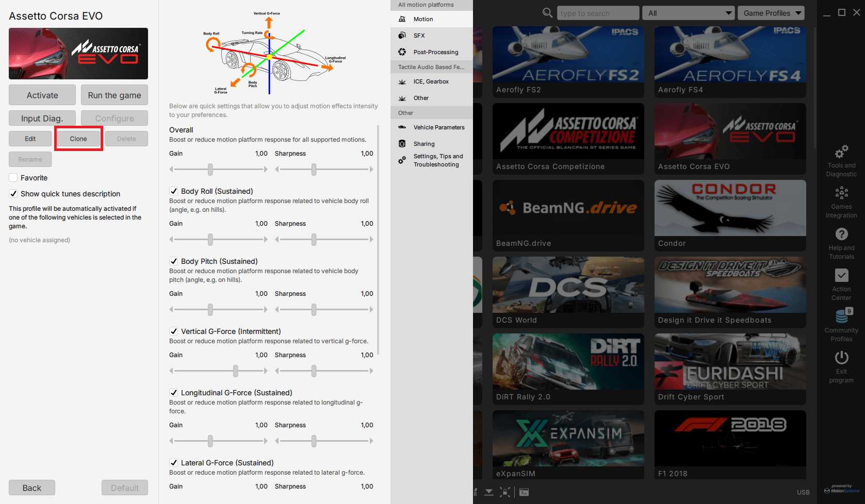865x504 pixels.
Task: Select Tactile Audio Based Fe... header
Action: click(x=432, y=67)
